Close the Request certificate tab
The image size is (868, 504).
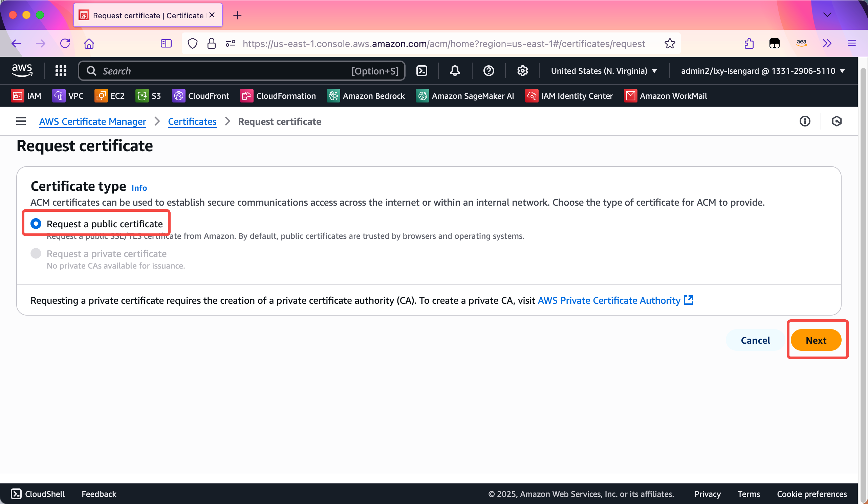[212, 15]
